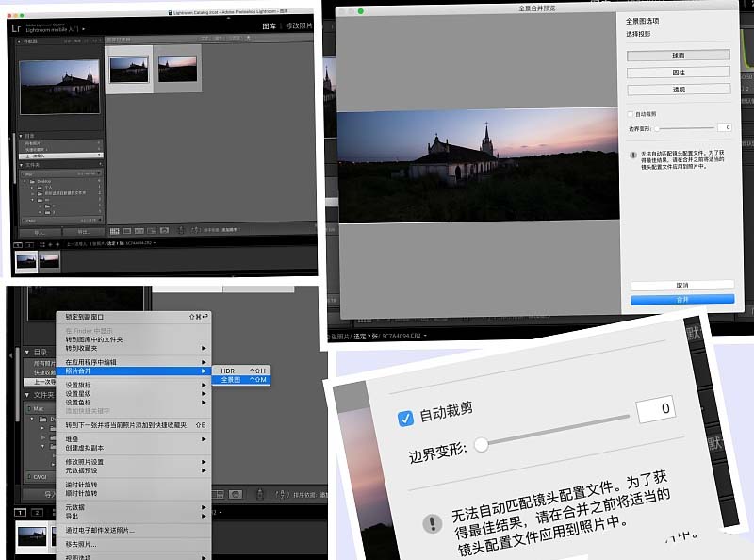The width and height of the screenshot is (754, 560).
Task: Click 边界变形 slider in panorama preview dialog
Action: coord(683,126)
